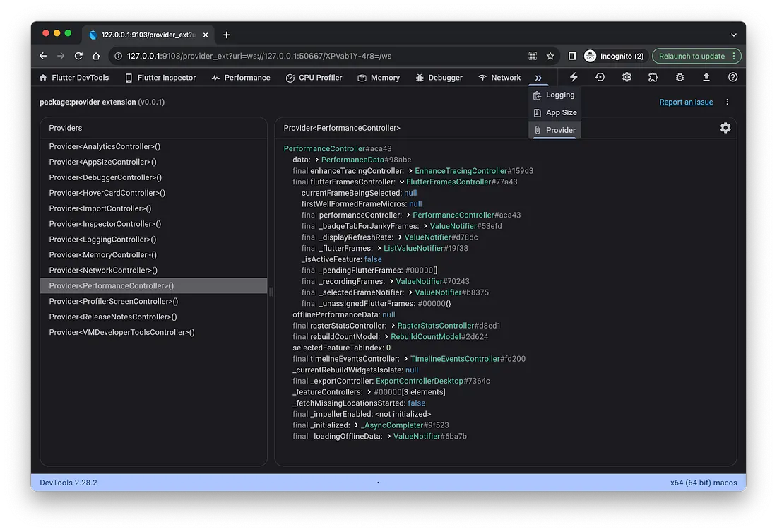Screen dimensions: 777x532
Task: Expand the _flutterFrames ListValueNotifier
Action: tap(379, 249)
